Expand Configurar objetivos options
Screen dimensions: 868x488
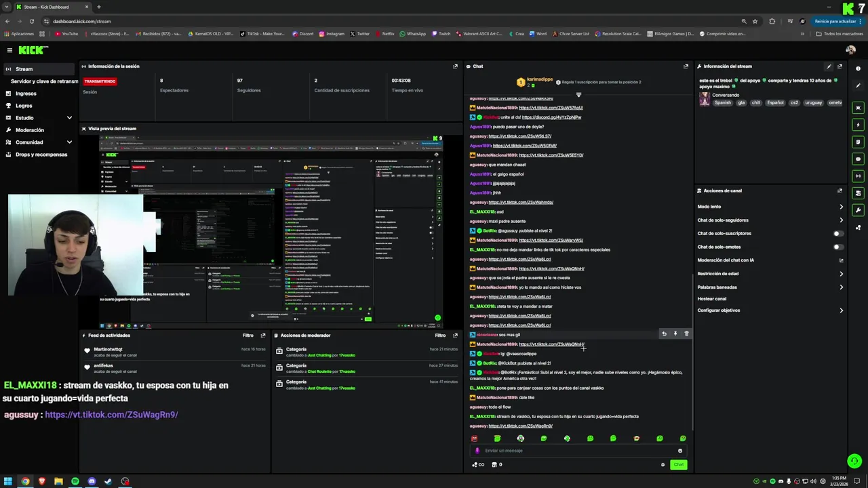pos(841,310)
